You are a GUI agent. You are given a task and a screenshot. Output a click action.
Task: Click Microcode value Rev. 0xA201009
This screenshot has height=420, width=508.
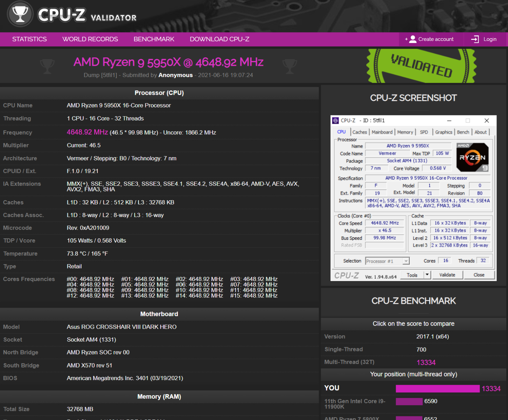coord(88,228)
